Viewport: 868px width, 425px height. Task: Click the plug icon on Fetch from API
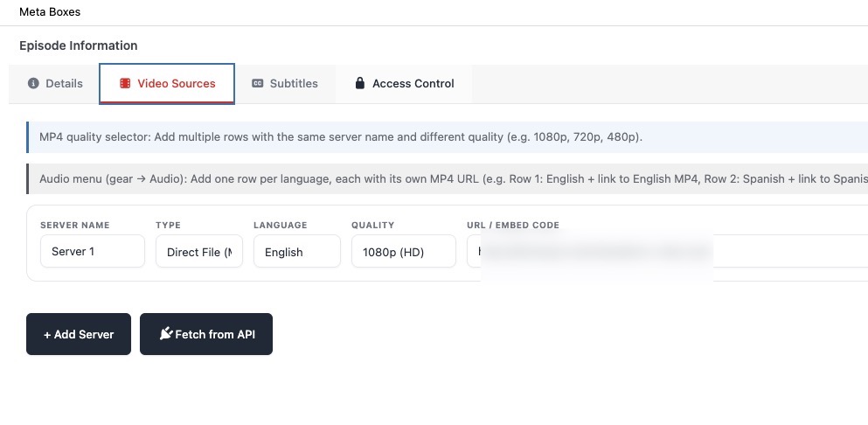(x=165, y=334)
